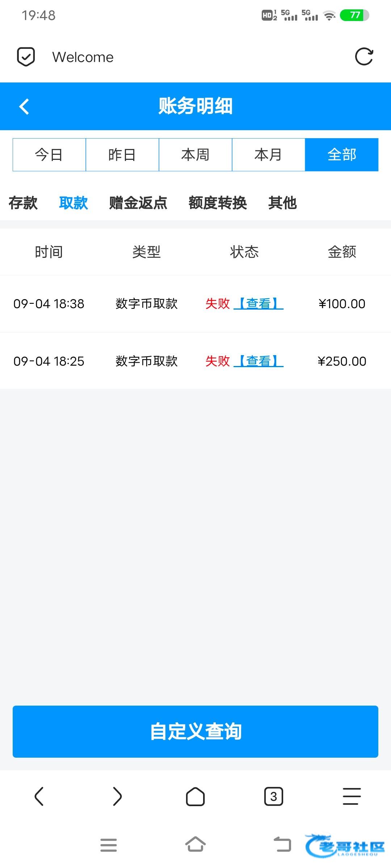Reload the page with refresh icon
Screen dimensions: 391x868
click(364, 57)
